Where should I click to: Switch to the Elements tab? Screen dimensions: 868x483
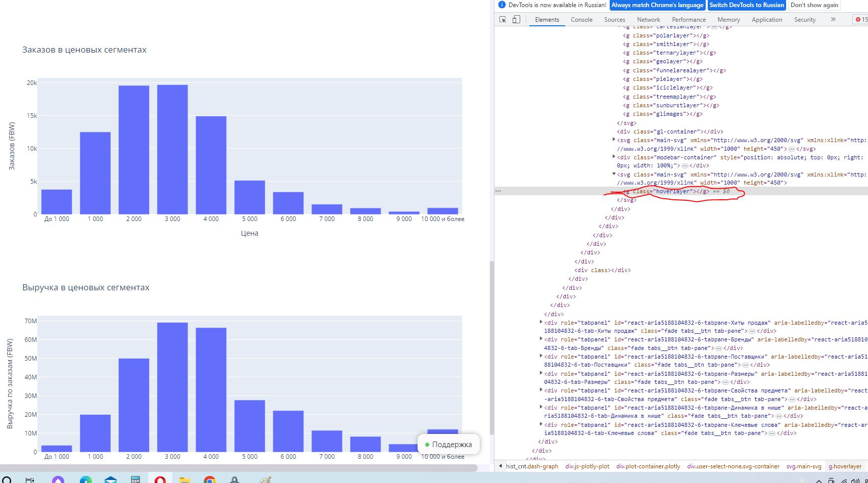tap(547, 20)
